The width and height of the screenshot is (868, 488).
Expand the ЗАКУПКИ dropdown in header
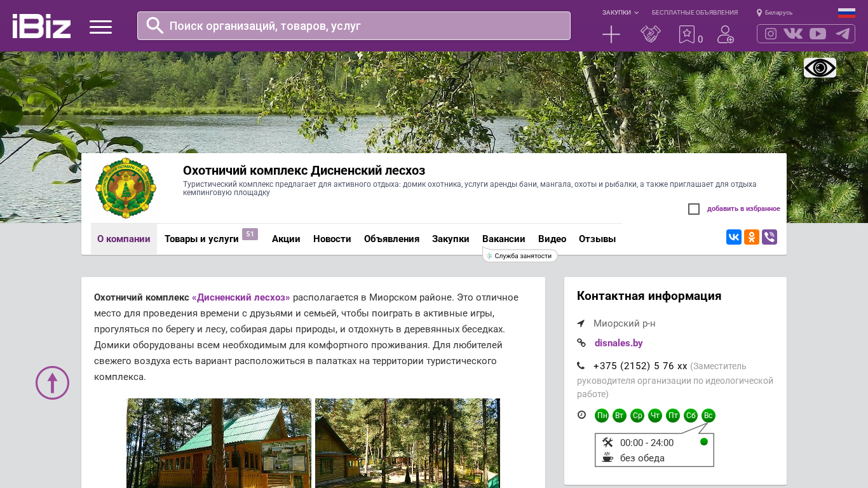[620, 13]
